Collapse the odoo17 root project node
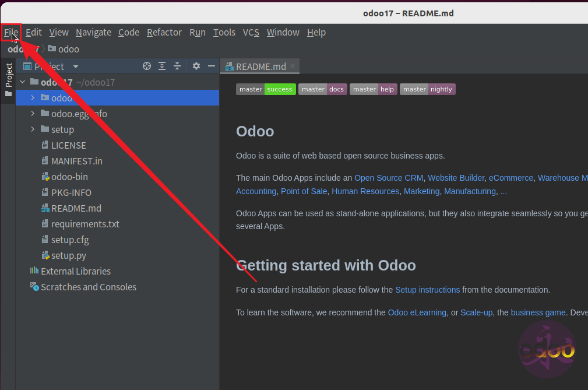This screenshot has width=588, height=390. tap(23, 82)
